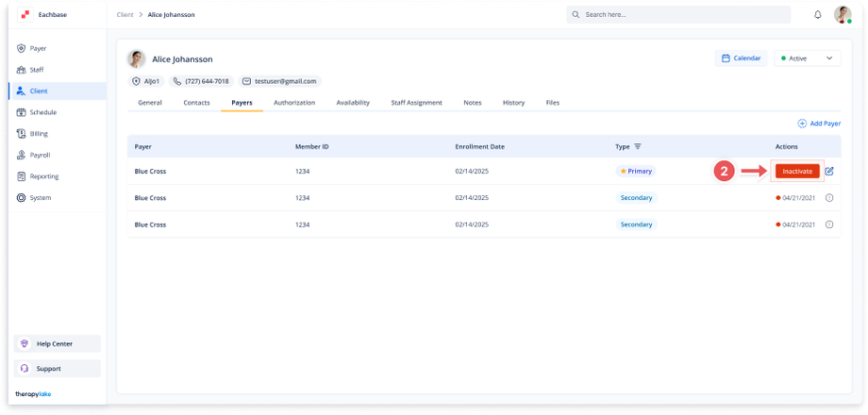The height and width of the screenshot is (415, 868).
Task: Switch to the Staff Assignment tab
Action: 416,102
